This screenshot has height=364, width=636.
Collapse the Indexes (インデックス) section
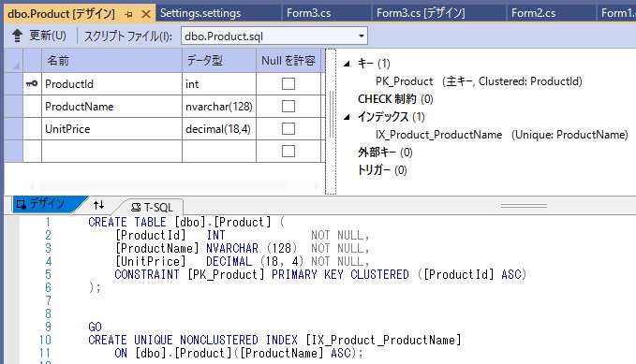click(347, 117)
